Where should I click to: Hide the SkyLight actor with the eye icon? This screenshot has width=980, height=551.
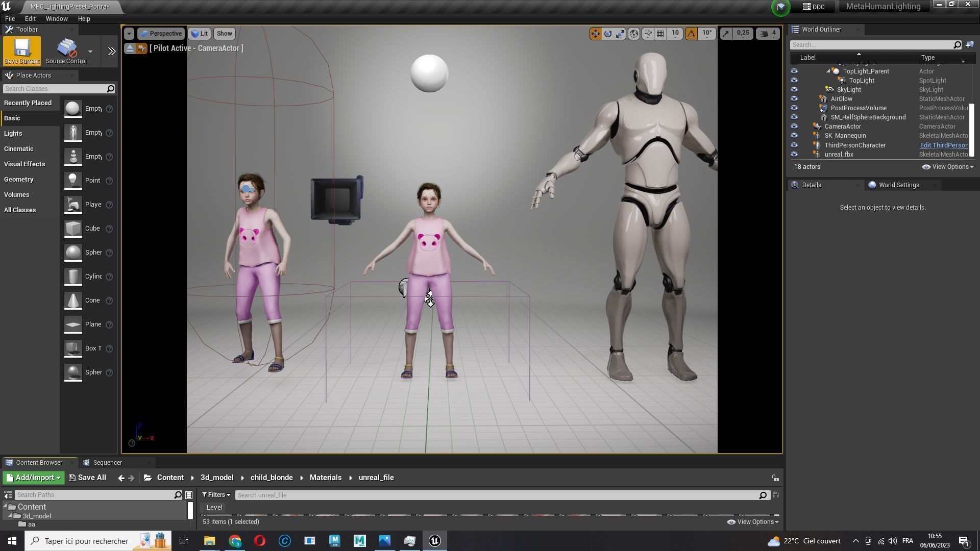tap(794, 90)
